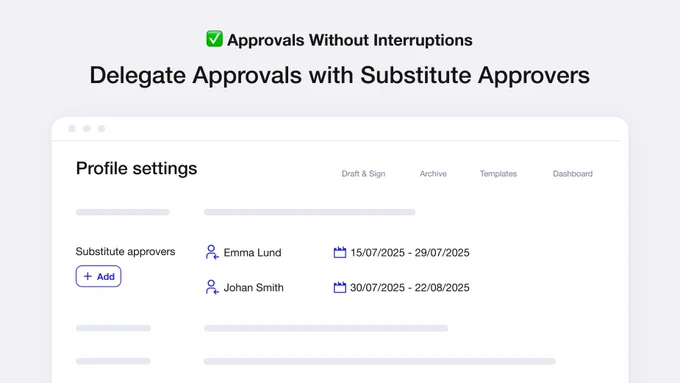Open the Draft & Sign tab

(x=363, y=173)
